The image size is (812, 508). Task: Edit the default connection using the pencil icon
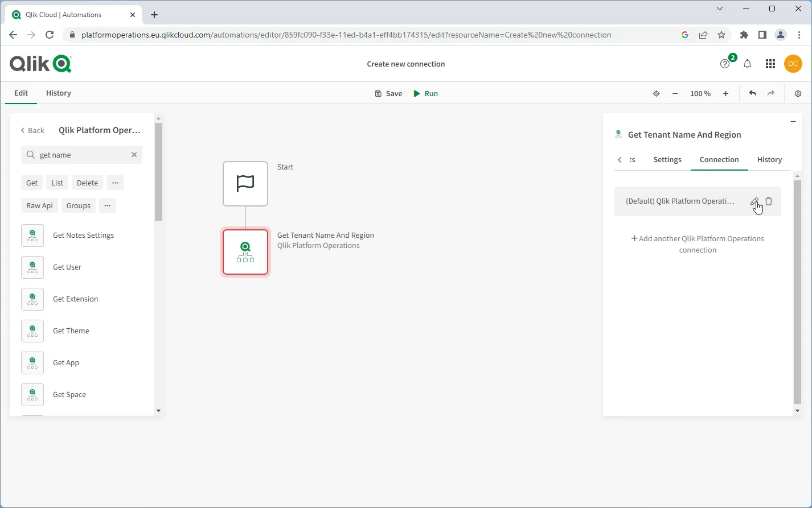tap(754, 201)
